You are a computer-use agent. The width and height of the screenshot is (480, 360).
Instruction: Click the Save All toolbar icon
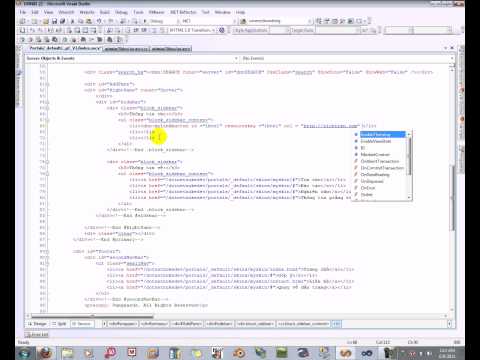click(62, 21)
